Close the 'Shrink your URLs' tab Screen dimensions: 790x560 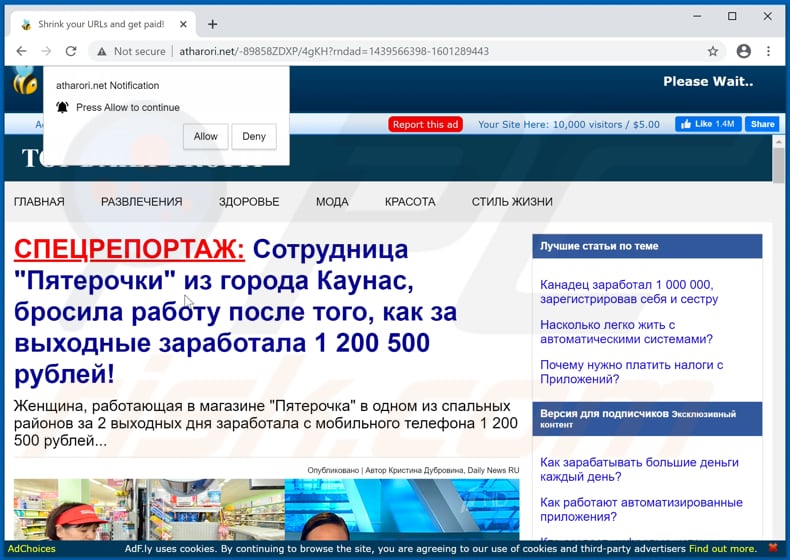183,24
